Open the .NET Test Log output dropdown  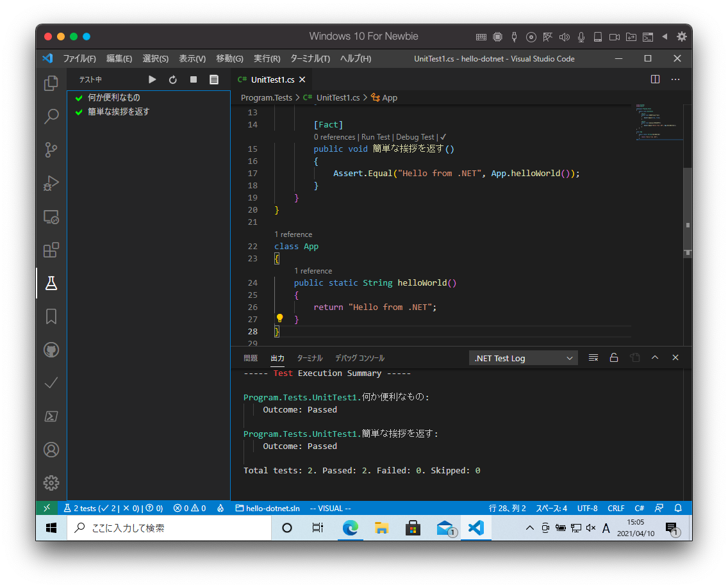pyautogui.click(x=523, y=358)
